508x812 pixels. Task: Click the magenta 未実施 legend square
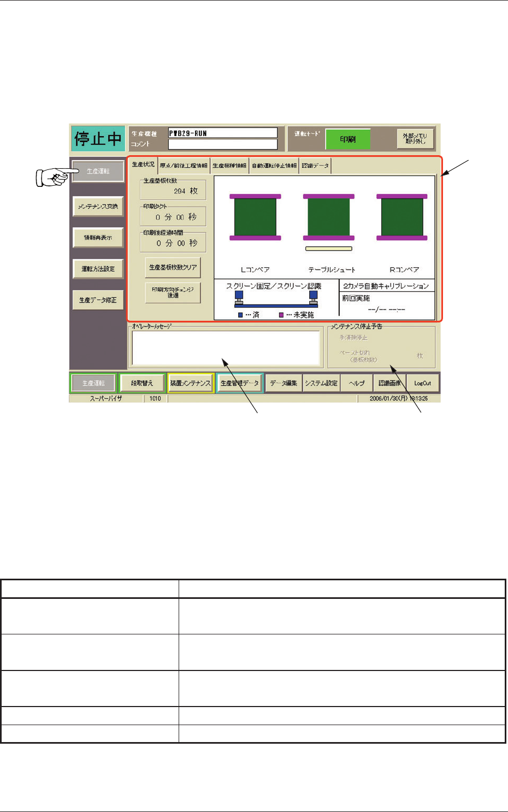tap(282, 315)
